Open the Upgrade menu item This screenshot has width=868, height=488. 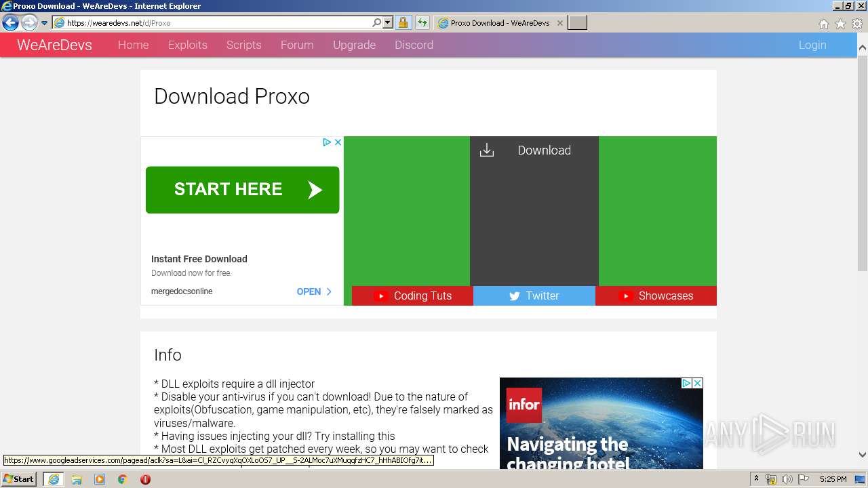[354, 45]
